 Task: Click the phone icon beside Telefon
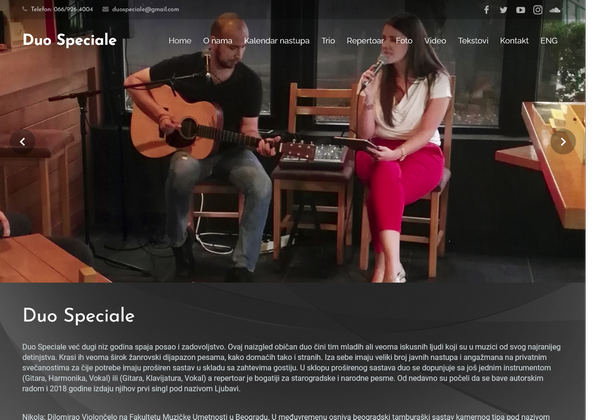(24, 9)
